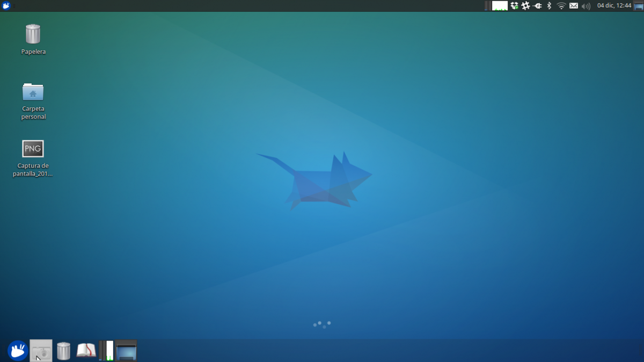Open the Slack hash tray icon

(525, 6)
